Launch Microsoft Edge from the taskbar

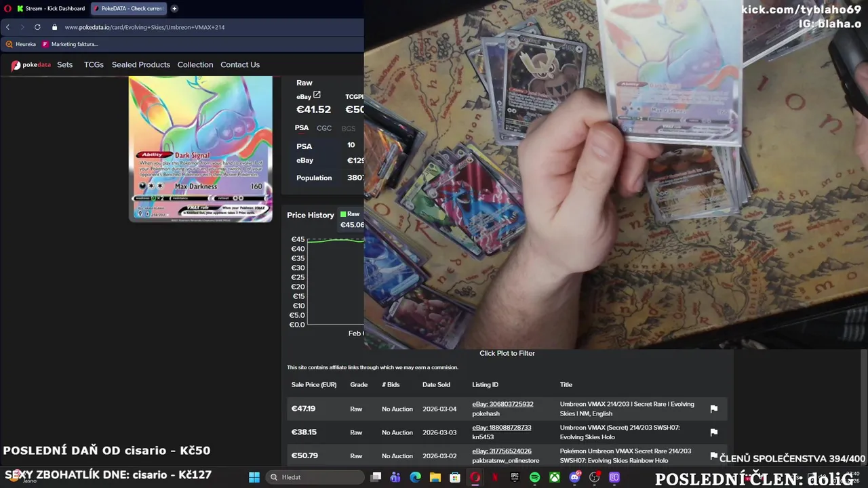coord(415,477)
